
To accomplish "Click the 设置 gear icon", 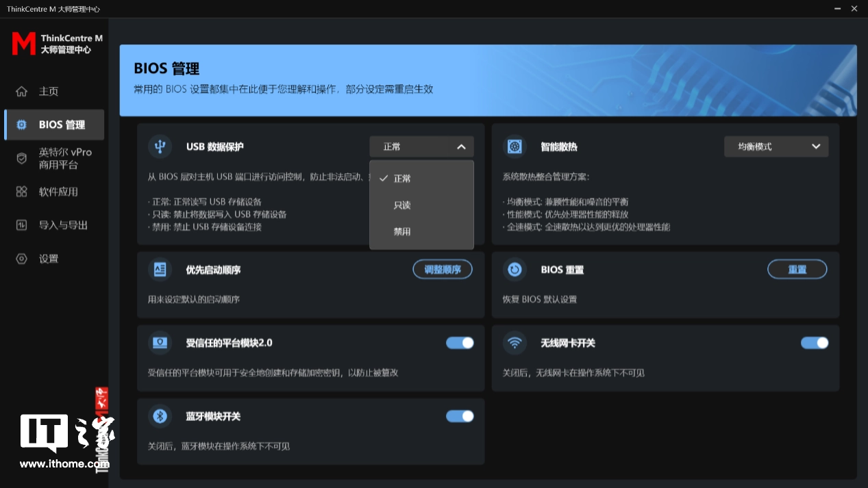I will pyautogui.click(x=22, y=259).
